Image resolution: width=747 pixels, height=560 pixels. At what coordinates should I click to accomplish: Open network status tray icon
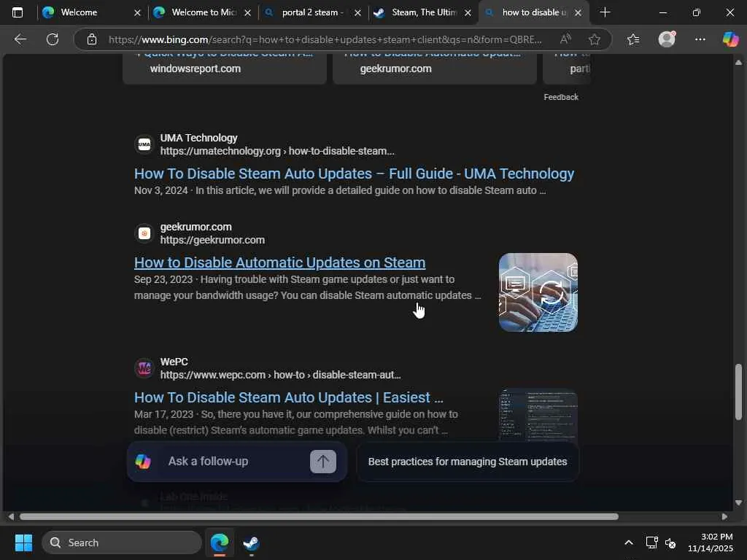651,542
